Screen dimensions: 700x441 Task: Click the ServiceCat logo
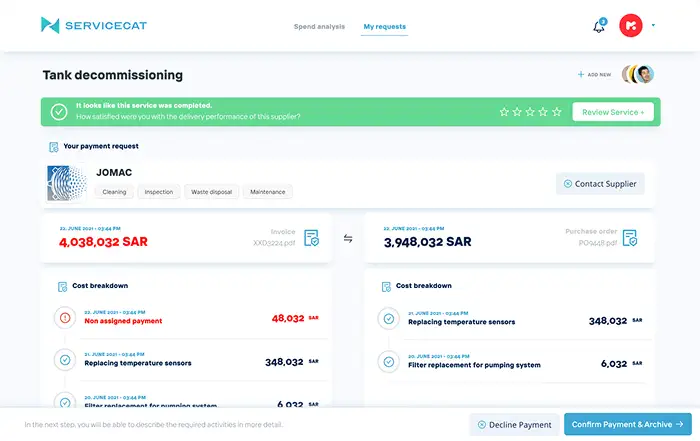[94, 25]
